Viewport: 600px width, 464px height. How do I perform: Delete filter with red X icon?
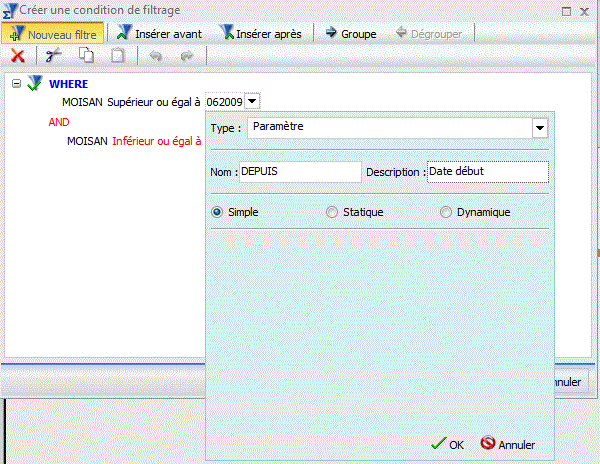coord(18,56)
